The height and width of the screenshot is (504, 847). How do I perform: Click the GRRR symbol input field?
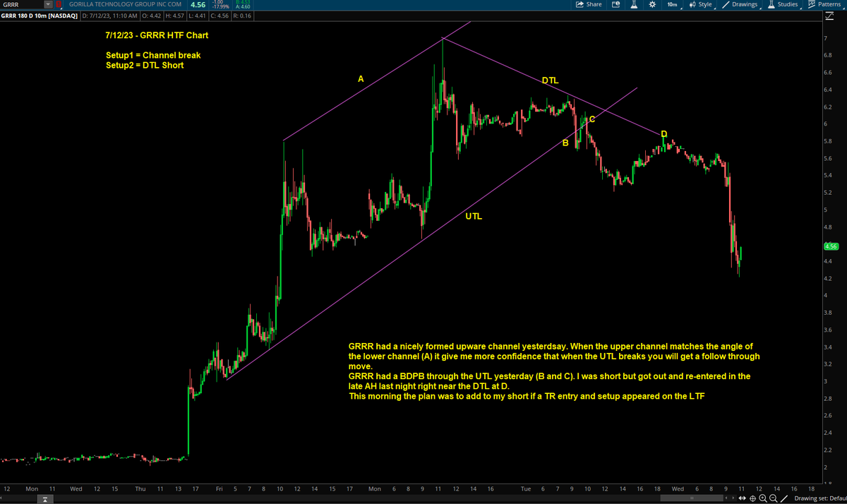[22, 4]
